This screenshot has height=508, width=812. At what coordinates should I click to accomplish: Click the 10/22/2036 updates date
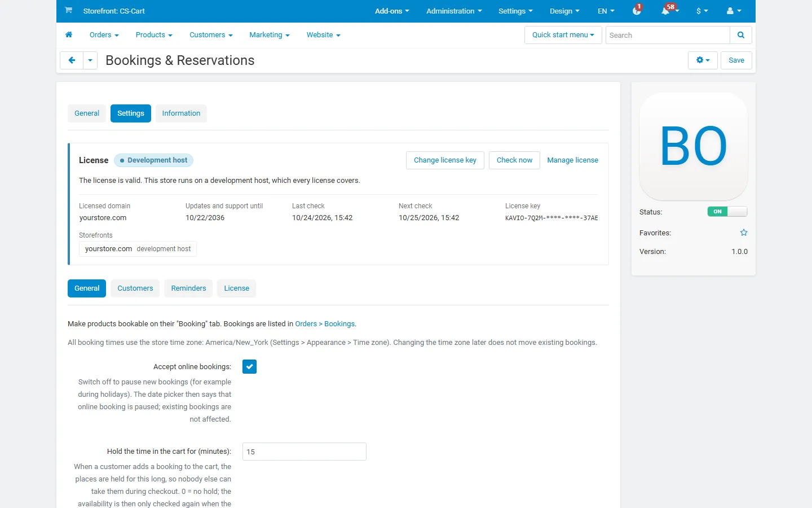pos(205,218)
